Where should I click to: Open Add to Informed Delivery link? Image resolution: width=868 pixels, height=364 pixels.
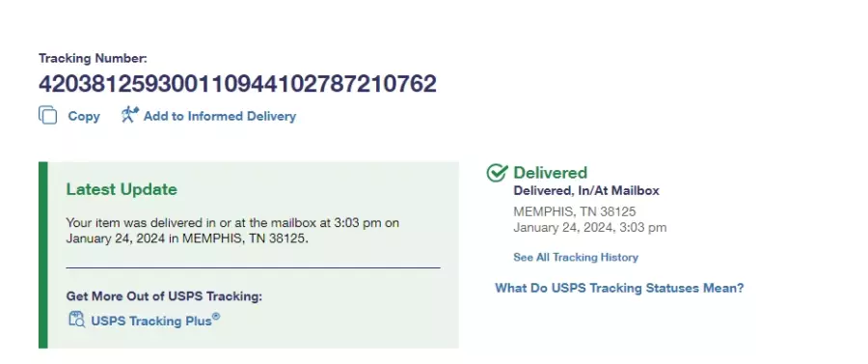[x=220, y=117]
